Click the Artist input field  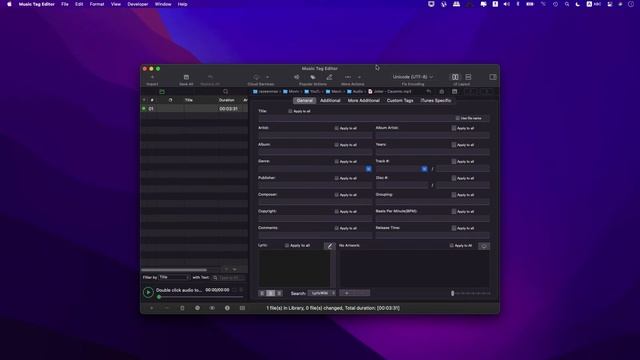pos(315,135)
